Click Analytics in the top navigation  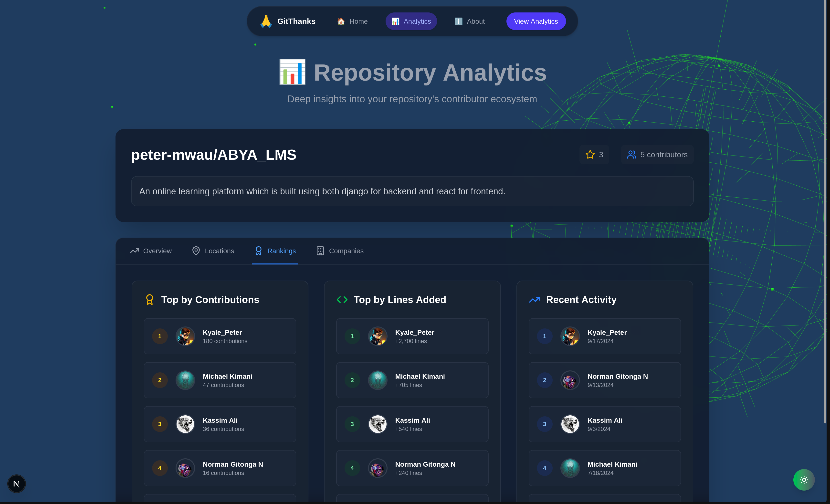tap(411, 21)
